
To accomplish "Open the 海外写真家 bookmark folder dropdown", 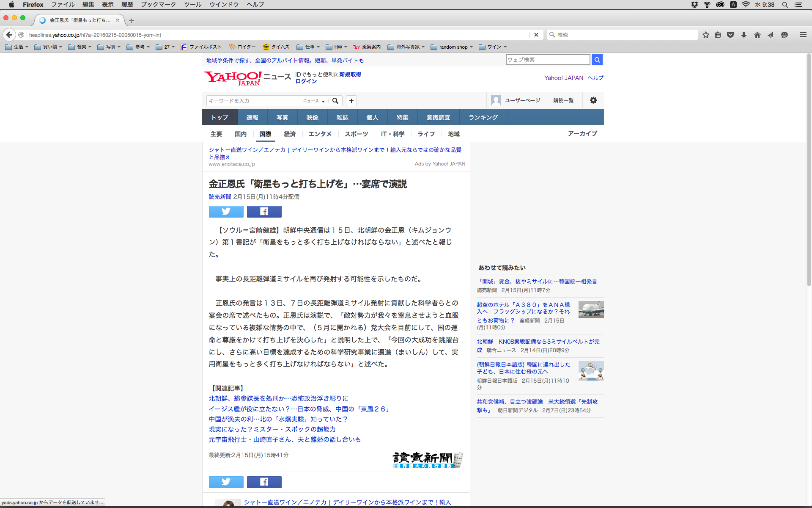I will click(407, 47).
